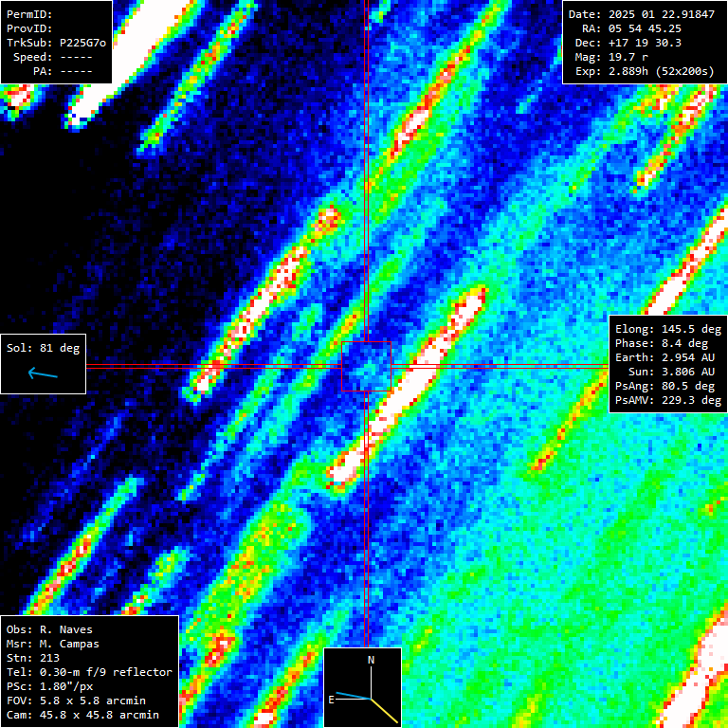Screen dimensions: 728x728
Task: Click the ProvID: label
Action: [x=29, y=28]
